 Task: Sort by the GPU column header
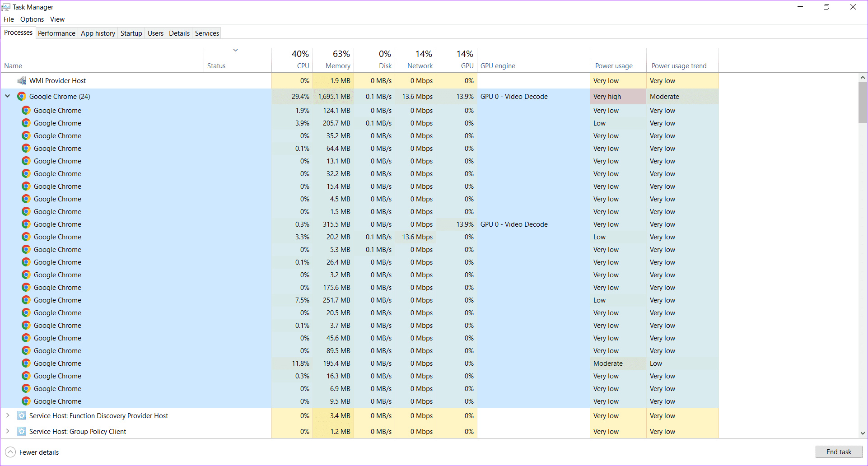[457, 60]
